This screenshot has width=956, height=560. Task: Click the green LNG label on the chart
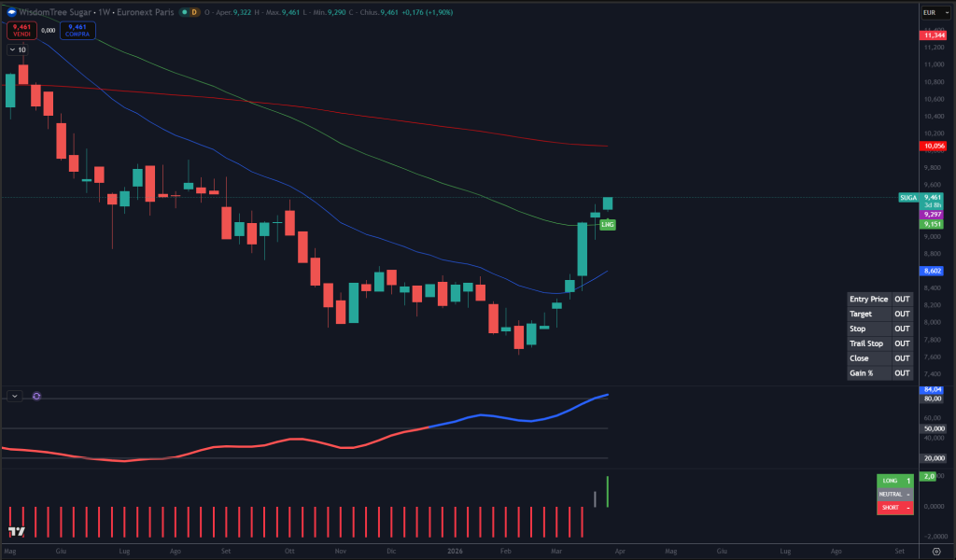[x=607, y=225]
